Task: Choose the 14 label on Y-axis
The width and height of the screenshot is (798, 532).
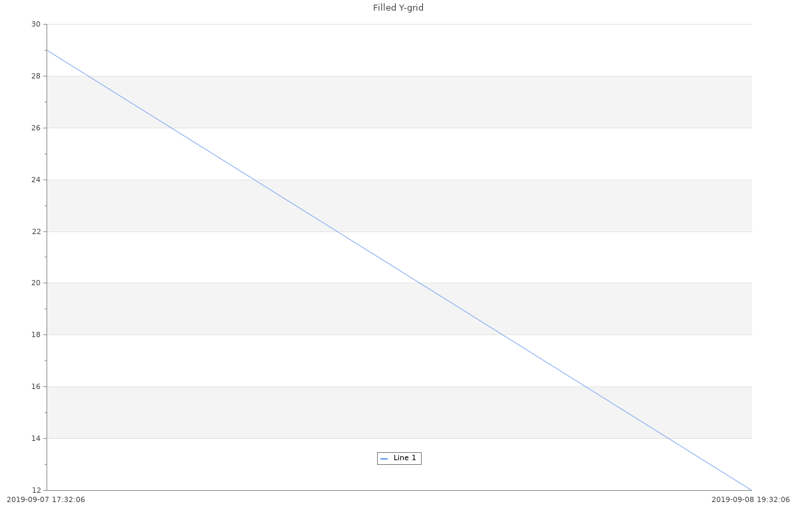Action: (x=36, y=439)
